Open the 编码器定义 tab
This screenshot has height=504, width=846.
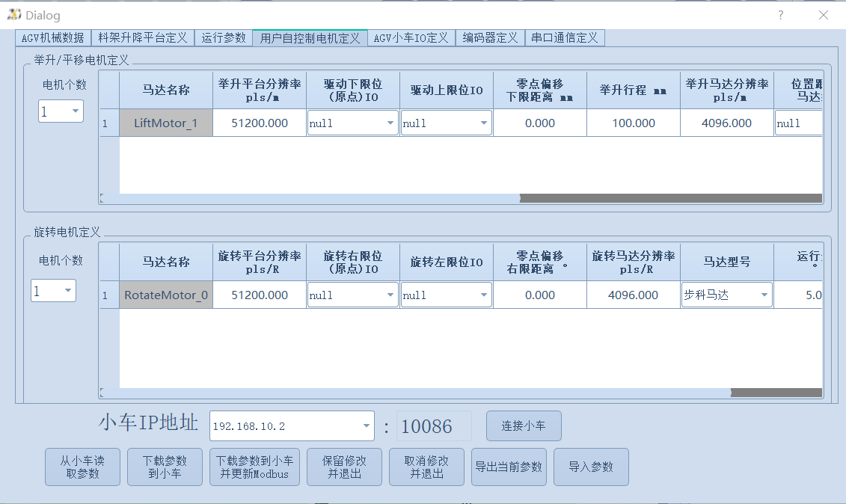pos(490,37)
